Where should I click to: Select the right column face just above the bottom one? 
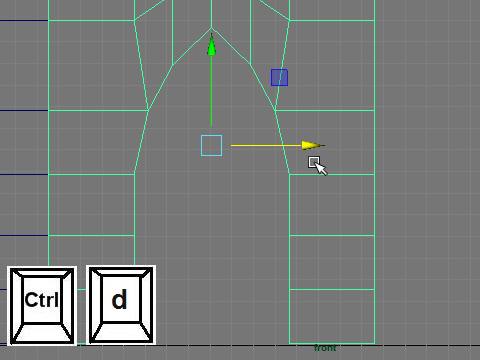[x=332, y=262]
